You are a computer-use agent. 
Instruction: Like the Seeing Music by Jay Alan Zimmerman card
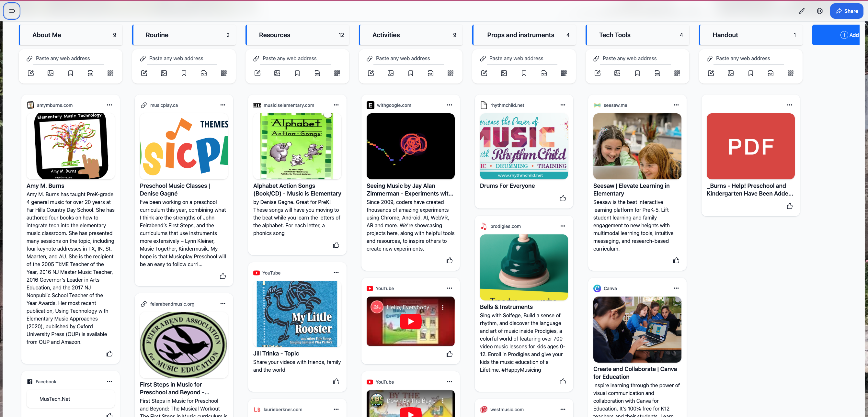point(450,260)
